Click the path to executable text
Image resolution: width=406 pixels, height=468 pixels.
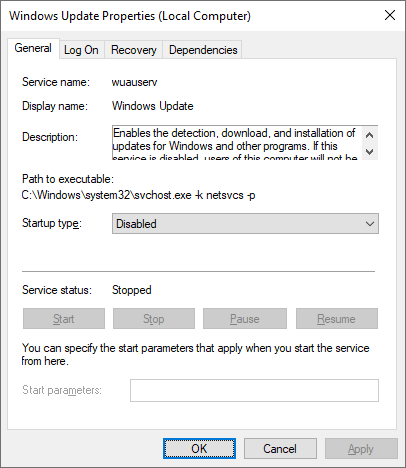point(138,195)
